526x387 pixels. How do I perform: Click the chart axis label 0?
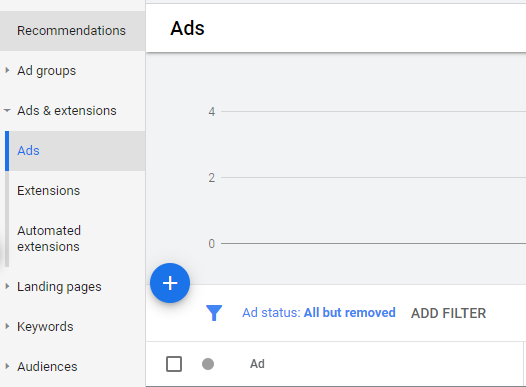click(x=212, y=244)
